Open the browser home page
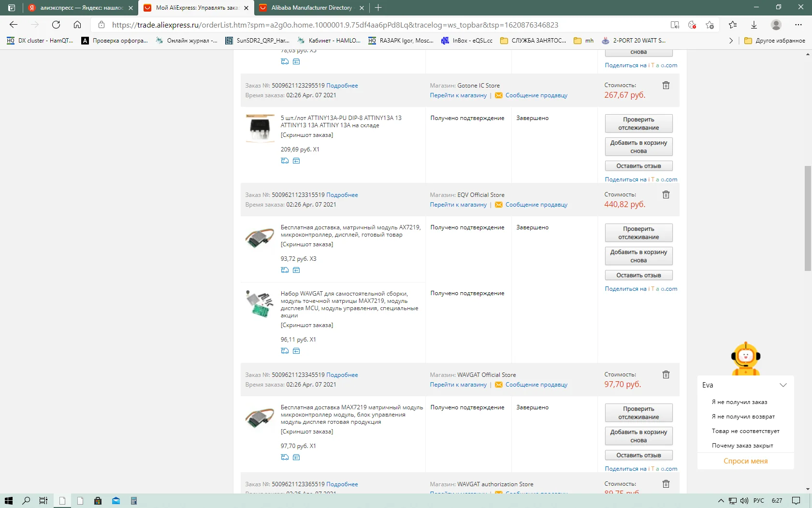Image resolution: width=812 pixels, height=508 pixels. (x=77, y=25)
